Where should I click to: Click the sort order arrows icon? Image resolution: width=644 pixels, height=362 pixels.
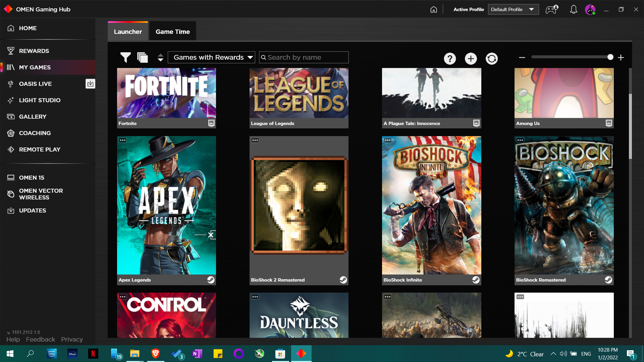coord(160,57)
